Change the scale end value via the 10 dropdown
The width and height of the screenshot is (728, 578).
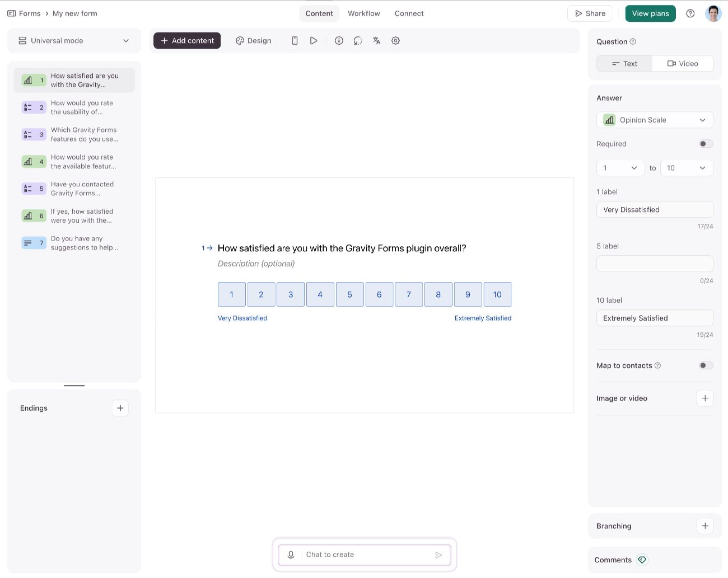click(x=687, y=168)
